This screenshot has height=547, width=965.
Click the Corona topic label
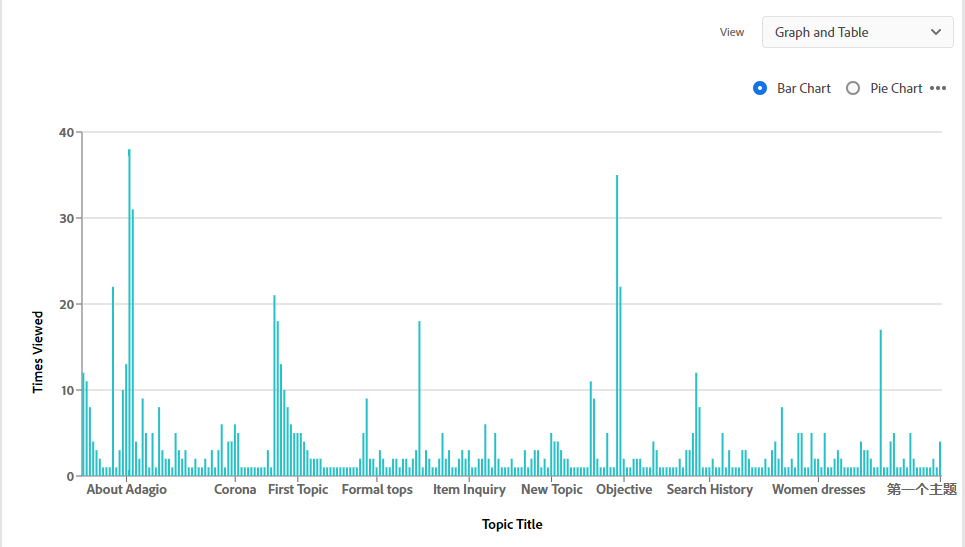click(x=235, y=489)
